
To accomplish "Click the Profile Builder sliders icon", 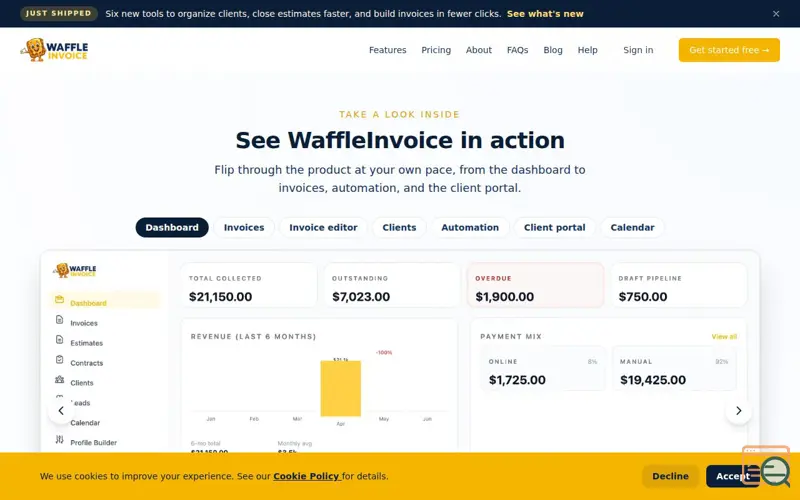I will pyautogui.click(x=59, y=439).
